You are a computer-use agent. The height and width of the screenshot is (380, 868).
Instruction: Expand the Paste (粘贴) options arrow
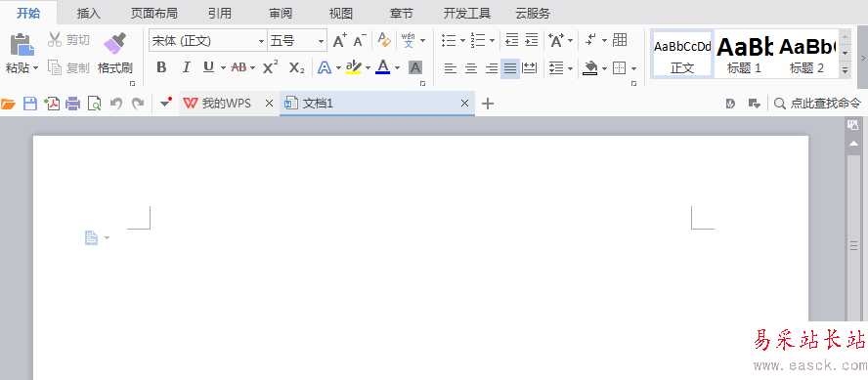coord(36,68)
